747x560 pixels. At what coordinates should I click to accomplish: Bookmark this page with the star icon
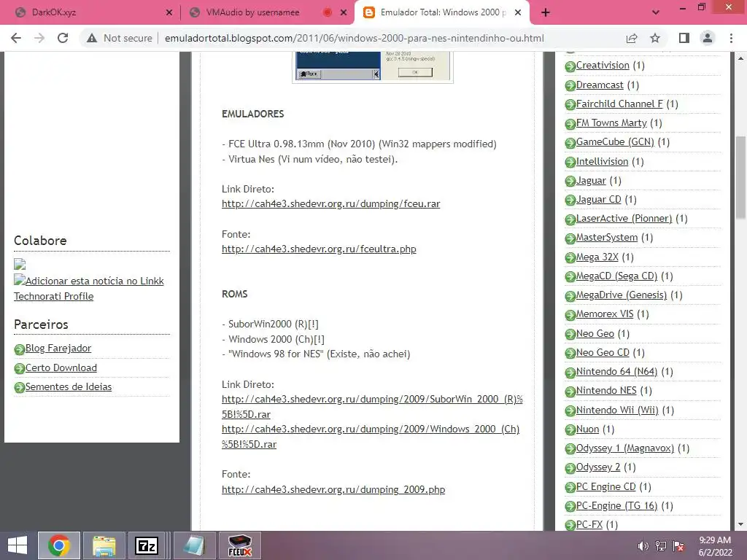click(655, 38)
